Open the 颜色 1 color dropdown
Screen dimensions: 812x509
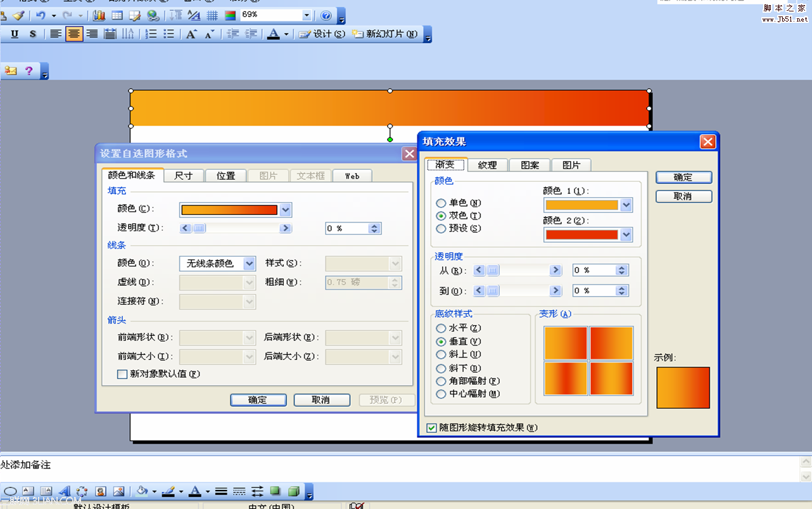(x=626, y=205)
